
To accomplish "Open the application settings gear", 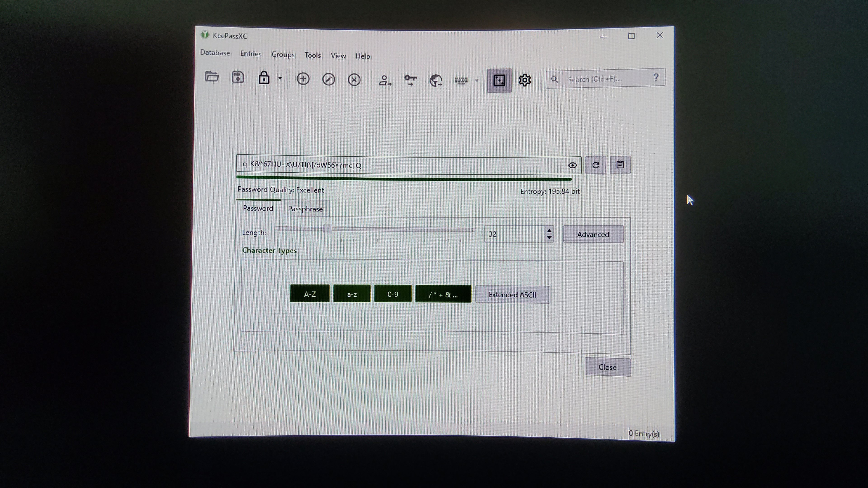I will (525, 80).
